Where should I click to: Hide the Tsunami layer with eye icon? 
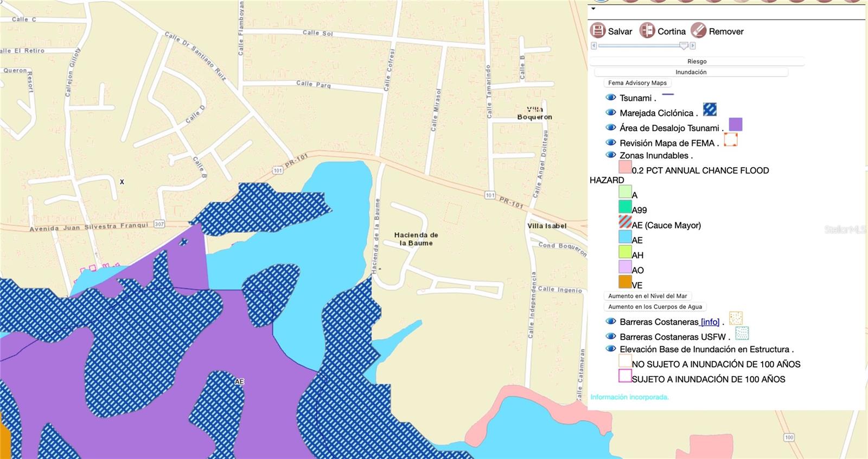pyautogui.click(x=611, y=98)
